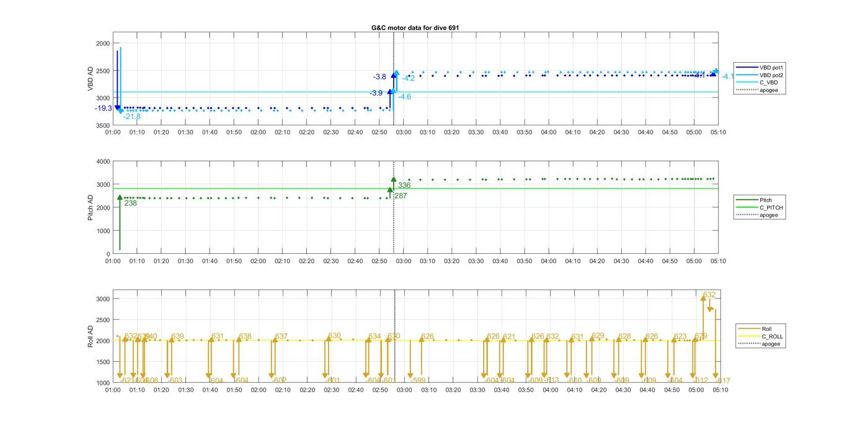Click the "1500" y-tick on Roll plot
Screen dimensions: 868x430
103,362
